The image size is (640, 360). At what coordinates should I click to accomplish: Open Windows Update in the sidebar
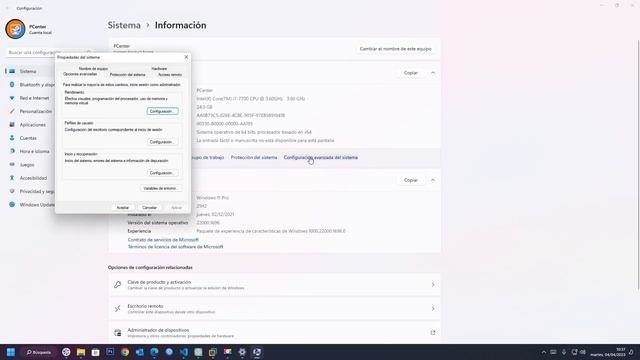(x=32, y=204)
